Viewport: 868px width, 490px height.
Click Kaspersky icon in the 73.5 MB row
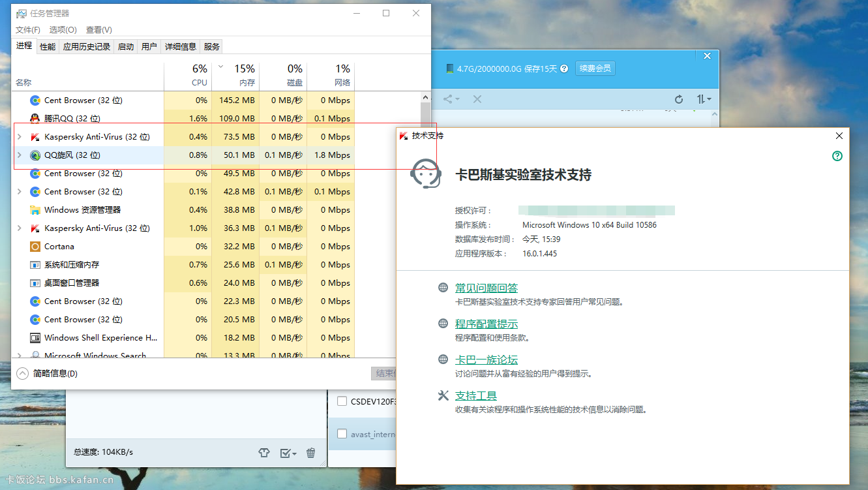click(x=35, y=137)
